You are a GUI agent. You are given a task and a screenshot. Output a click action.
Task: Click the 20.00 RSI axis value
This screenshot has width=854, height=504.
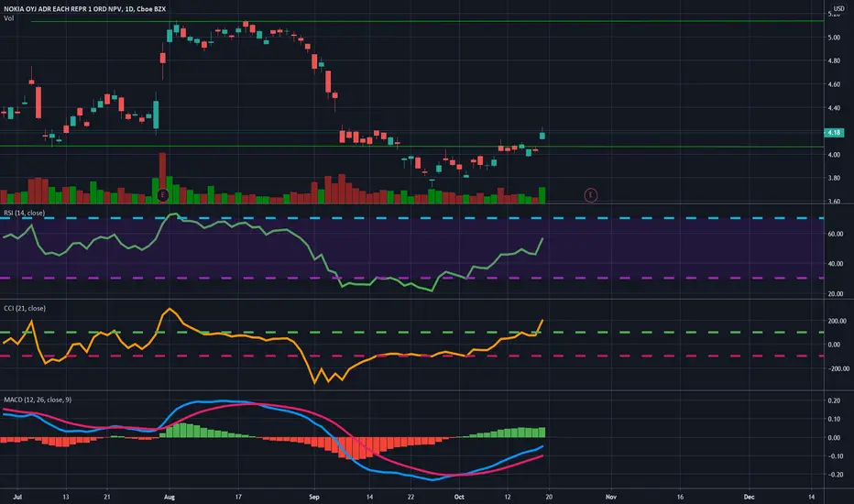coord(836,293)
